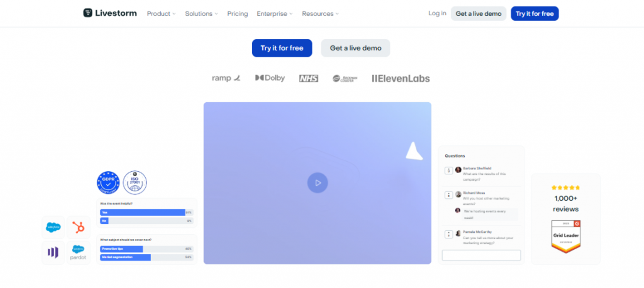Click Pamela McCarthy's avatar
Viewport: 644px width, 288px height.
tap(458, 233)
